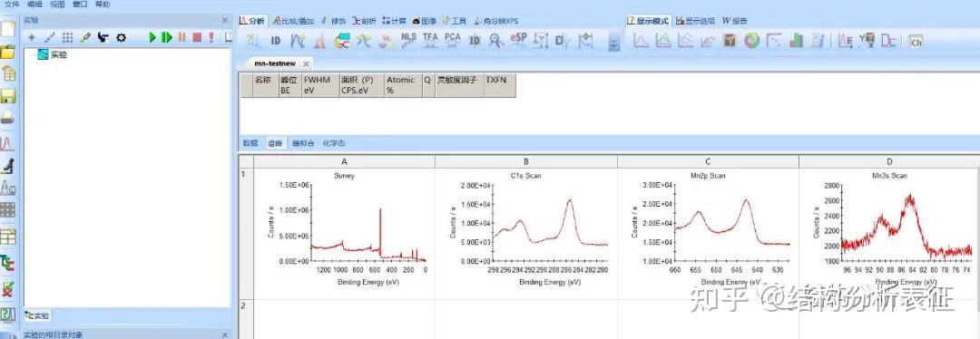Click the PCA analysis icon

point(453,41)
